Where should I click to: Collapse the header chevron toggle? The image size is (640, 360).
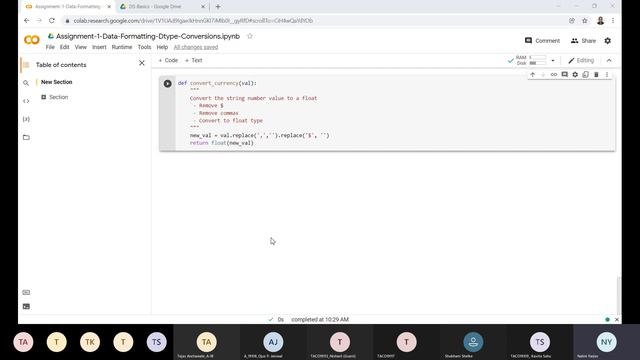tap(609, 60)
